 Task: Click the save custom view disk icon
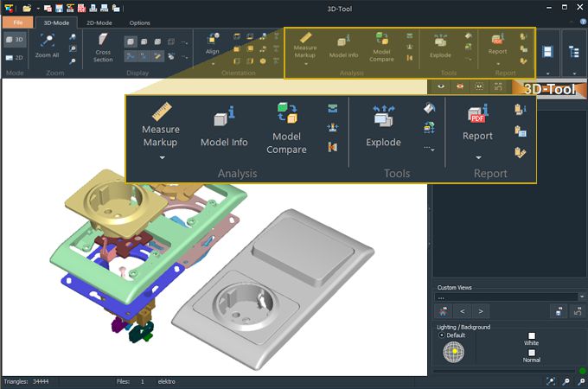coord(559,311)
